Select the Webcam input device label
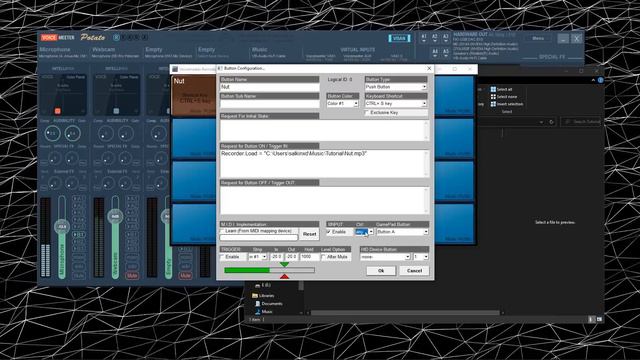Screen dimensions: 640x360 pyautogui.click(x=104, y=49)
